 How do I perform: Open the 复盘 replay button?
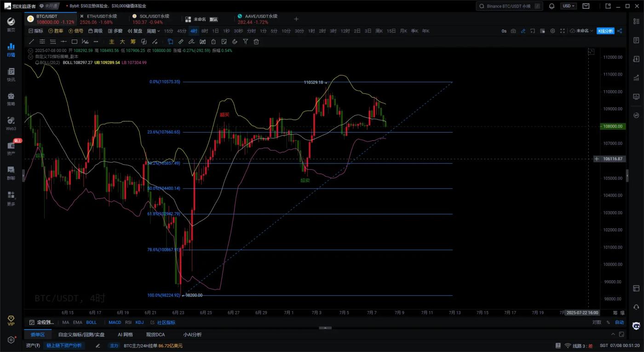[x=135, y=31]
